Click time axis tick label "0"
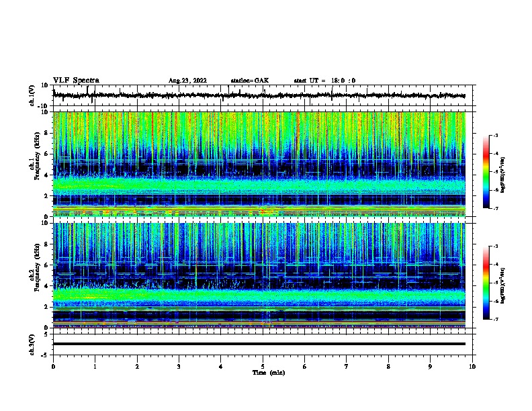The image size is (532, 411). [53, 367]
